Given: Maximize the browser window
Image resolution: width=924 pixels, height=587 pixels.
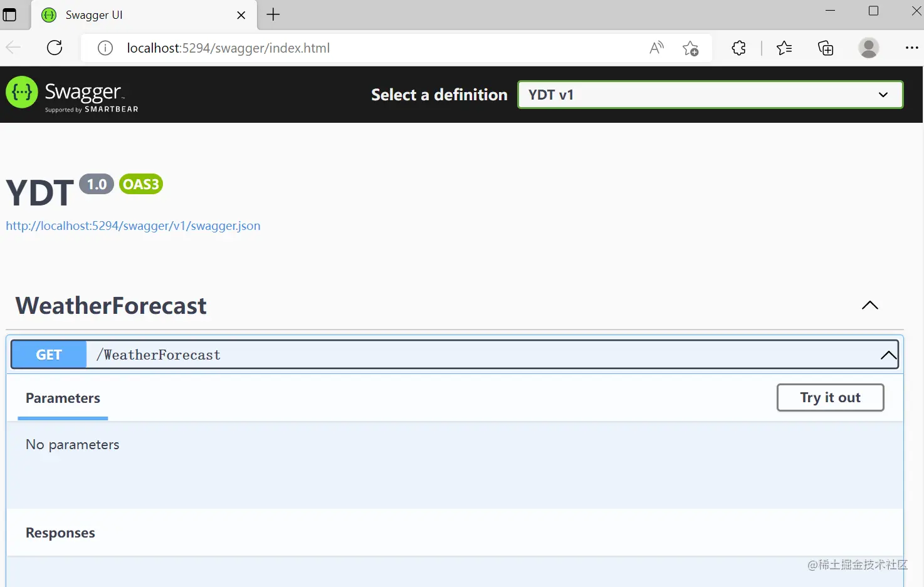Looking at the screenshot, I should 873,11.
